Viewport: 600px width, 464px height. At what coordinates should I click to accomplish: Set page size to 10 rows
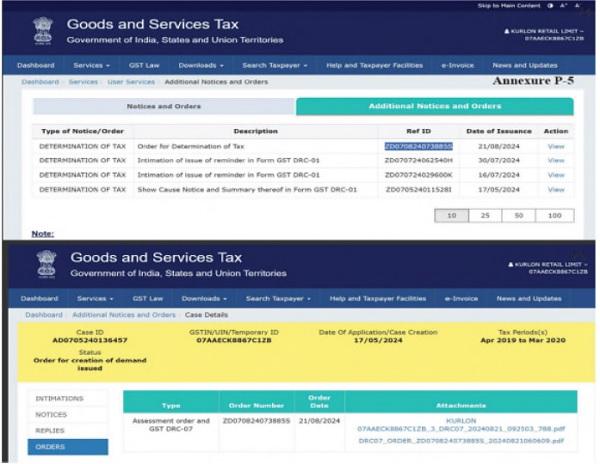(x=452, y=215)
